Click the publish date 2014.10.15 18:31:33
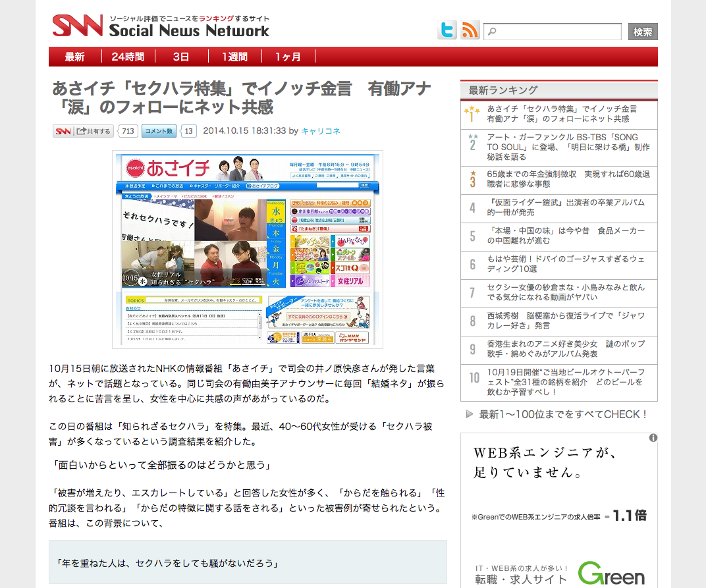Image resolution: width=706 pixels, height=588 pixels. click(x=244, y=131)
